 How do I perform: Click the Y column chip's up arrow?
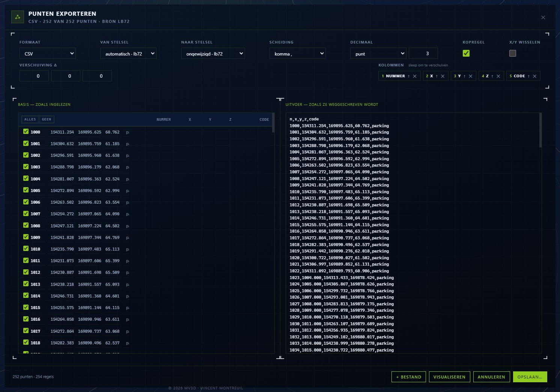pyautogui.click(x=464, y=76)
